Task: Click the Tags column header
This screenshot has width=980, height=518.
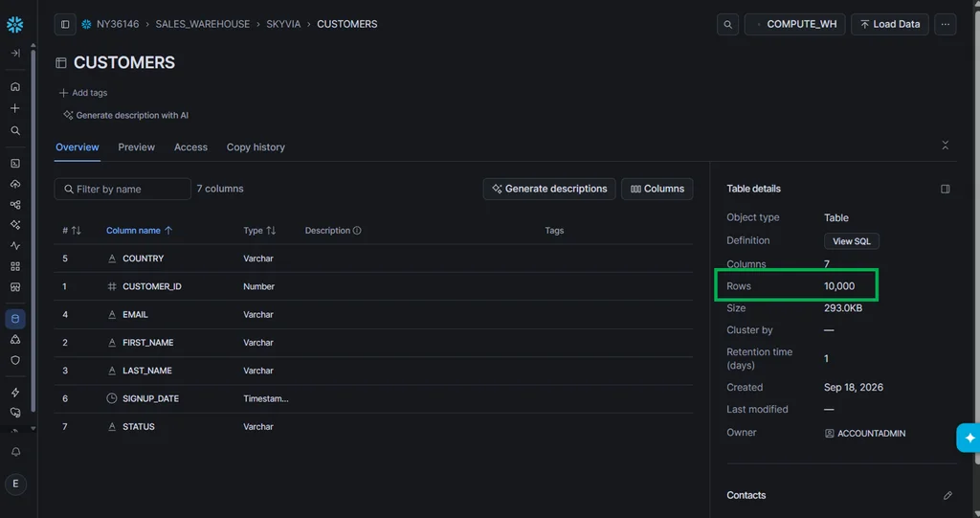Action: pos(554,230)
